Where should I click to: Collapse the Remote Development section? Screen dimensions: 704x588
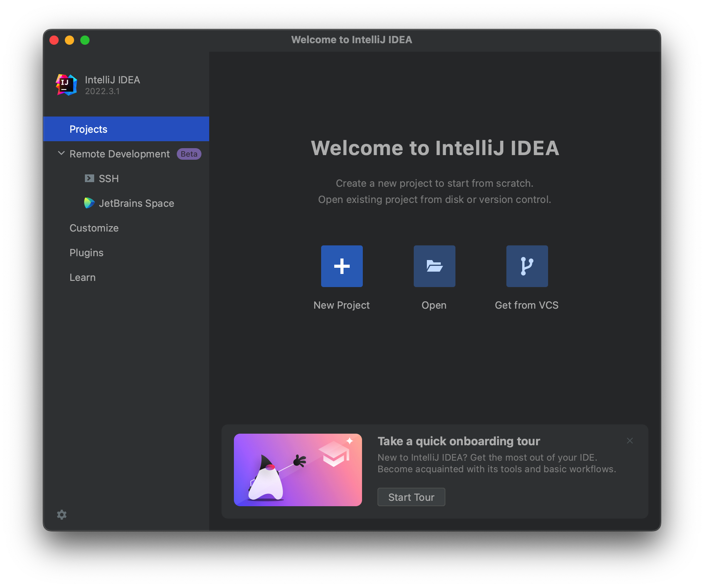61,153
